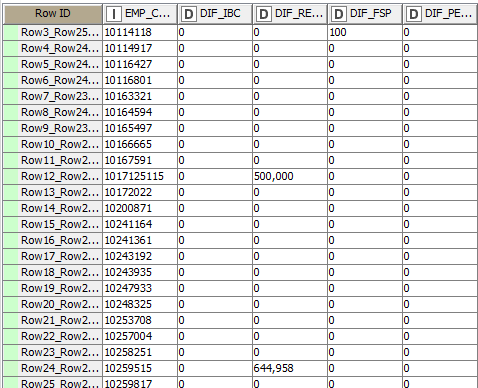The image size is (478, 388).
Task: Click the double type icon on DIF_IBC column
Action: click(x=189, y=14)
